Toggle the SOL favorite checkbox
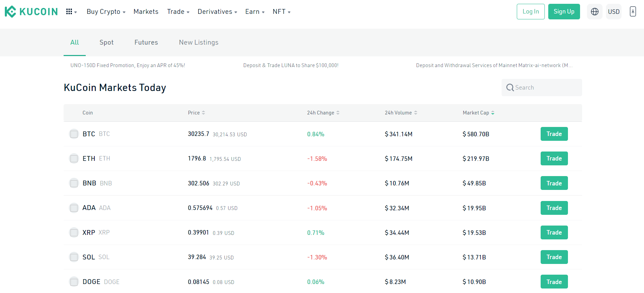The height and width of the screenshot is (293, 644). [x=74, y=257]
